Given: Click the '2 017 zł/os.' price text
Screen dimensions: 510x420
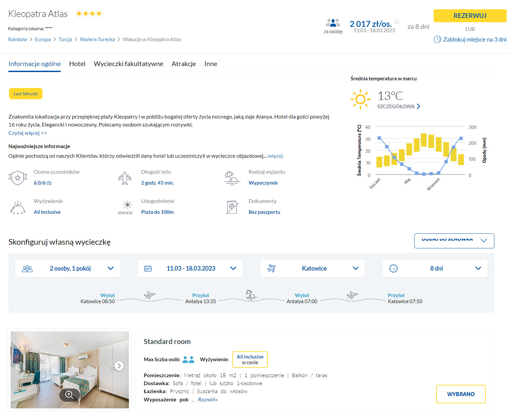Looking at the screenshot, I should pyautogui.click(x=370, y=24).
